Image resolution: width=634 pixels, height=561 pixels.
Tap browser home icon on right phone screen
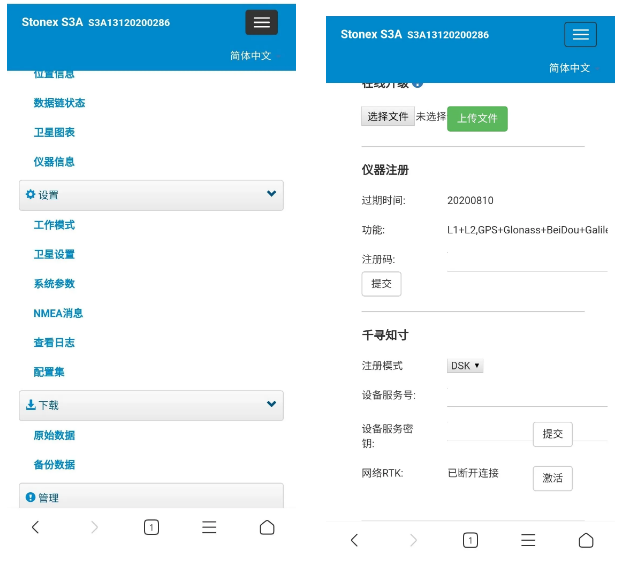586,540
